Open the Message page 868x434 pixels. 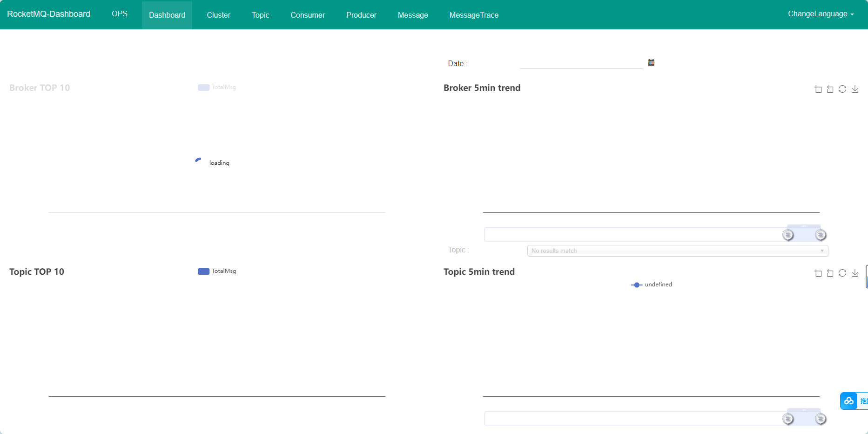pyautogui.click(x=413, y=15)
